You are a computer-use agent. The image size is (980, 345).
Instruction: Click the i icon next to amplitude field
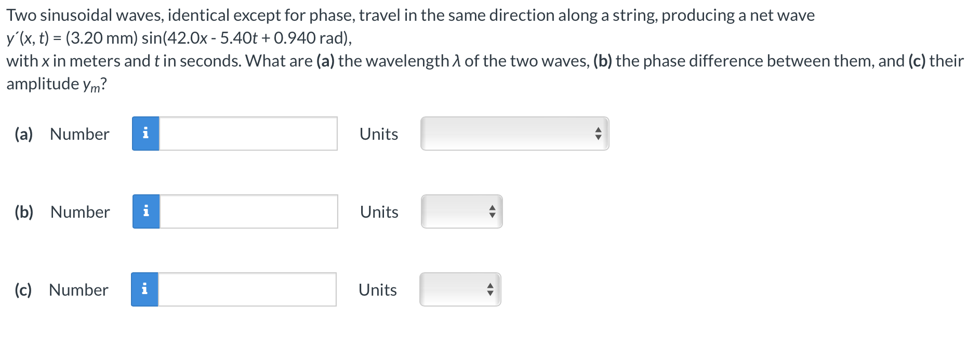tap(146, 289)
